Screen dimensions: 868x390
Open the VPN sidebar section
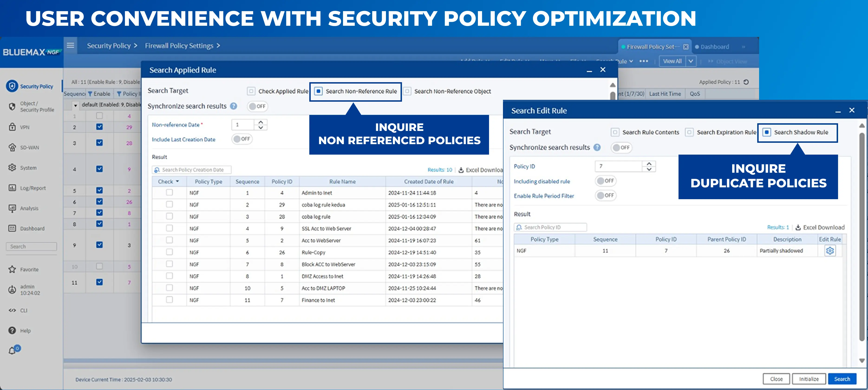pyautogui.click(x=19, y=127)
